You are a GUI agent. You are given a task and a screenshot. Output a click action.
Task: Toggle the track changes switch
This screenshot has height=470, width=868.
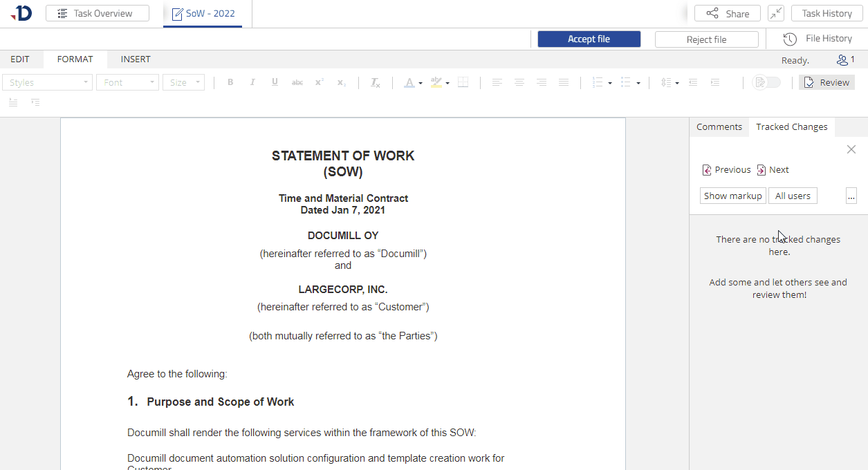pyautogui.click(x=766, y=82)
